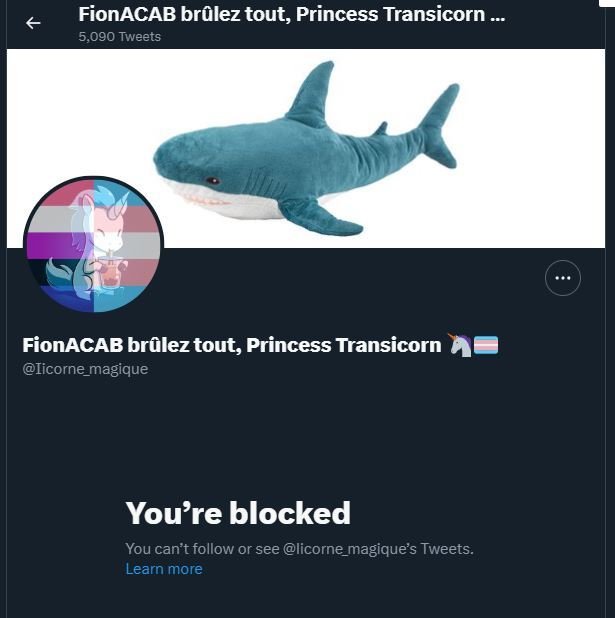Click the @Iicorne_magique handle under the name
615x618 pixels.
coord(85,369)
